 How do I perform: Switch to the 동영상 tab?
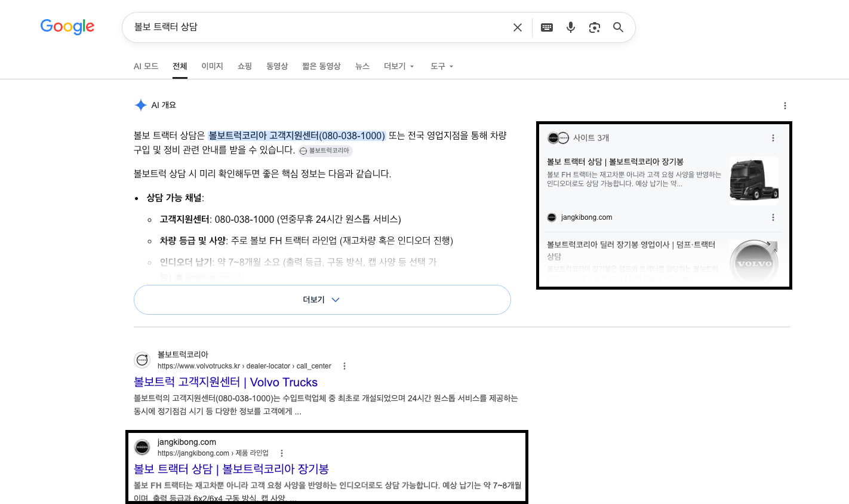[x=277, y=66]
